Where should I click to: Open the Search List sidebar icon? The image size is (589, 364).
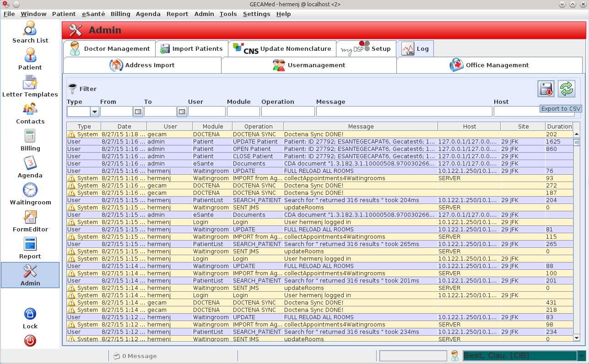[30, 29]
